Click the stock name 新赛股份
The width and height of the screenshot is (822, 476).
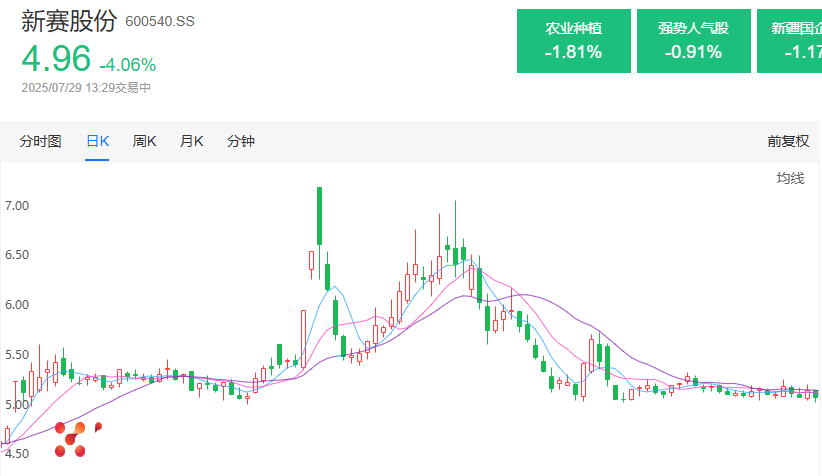pos(69,21)
